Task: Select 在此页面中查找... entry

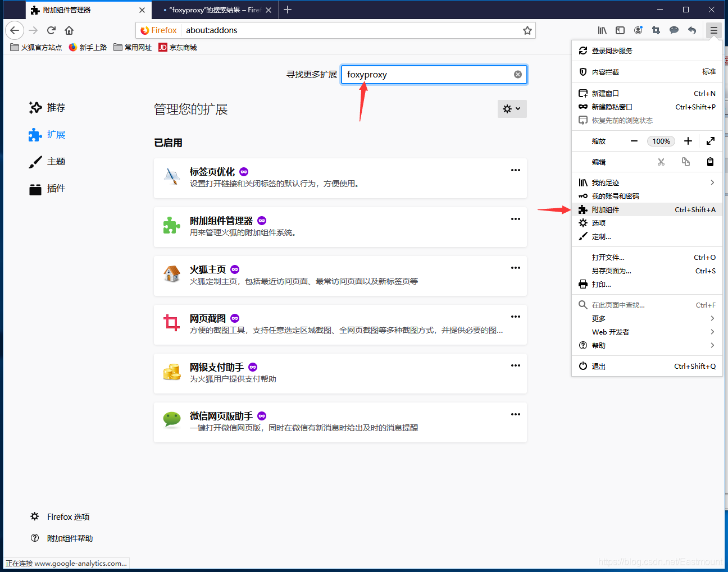Action: [x=647, y=305]
